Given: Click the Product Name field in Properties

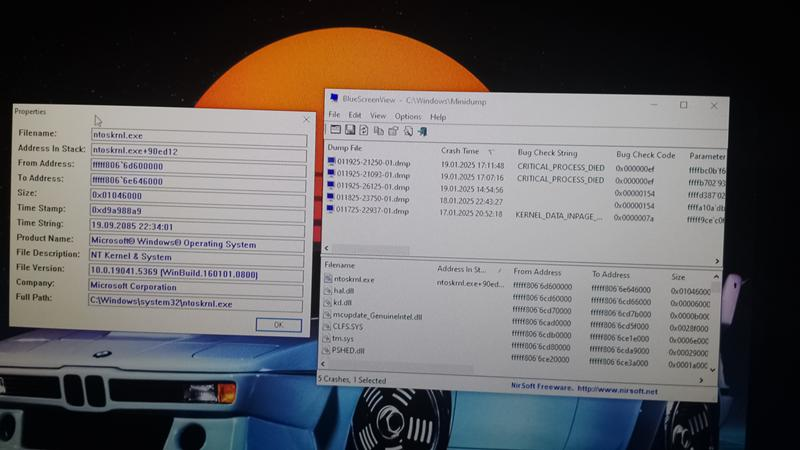Looking at the screenshot, I should click(x=197, y=243).
